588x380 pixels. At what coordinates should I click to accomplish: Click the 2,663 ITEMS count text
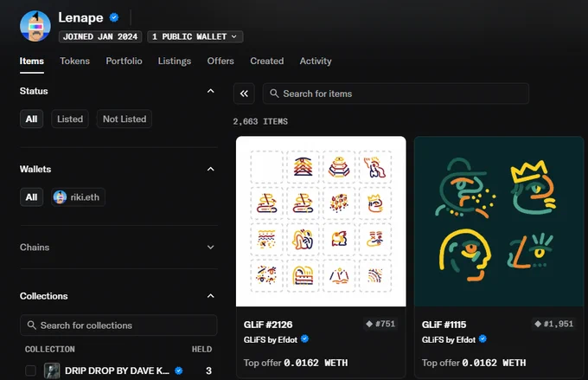(x=260, y=122)
